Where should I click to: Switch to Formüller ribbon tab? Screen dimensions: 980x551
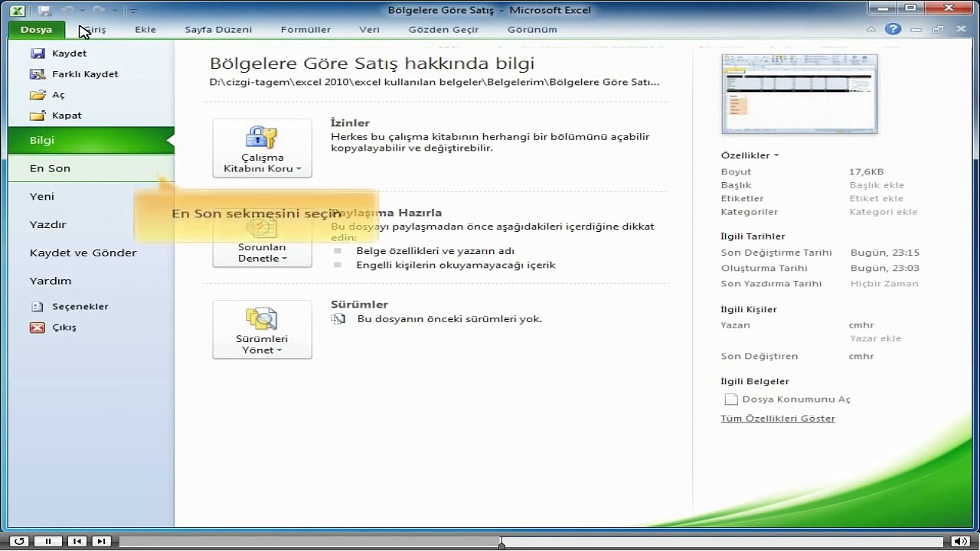click(305, 30)
